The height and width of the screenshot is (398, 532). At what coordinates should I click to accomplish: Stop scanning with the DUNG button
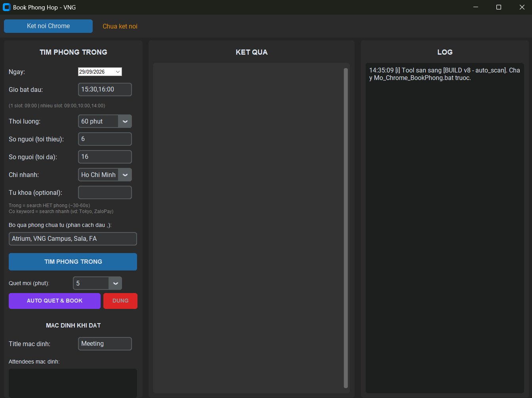(120, 301)
